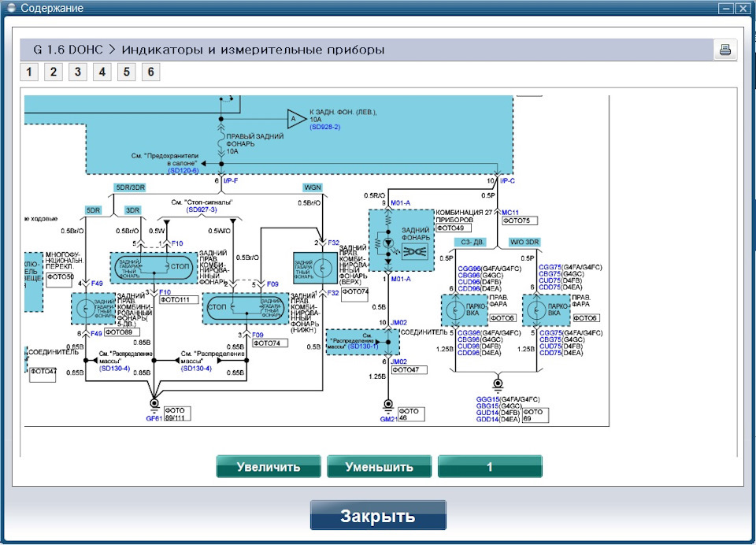Go to diagram page 4

[x=102, y=72]
